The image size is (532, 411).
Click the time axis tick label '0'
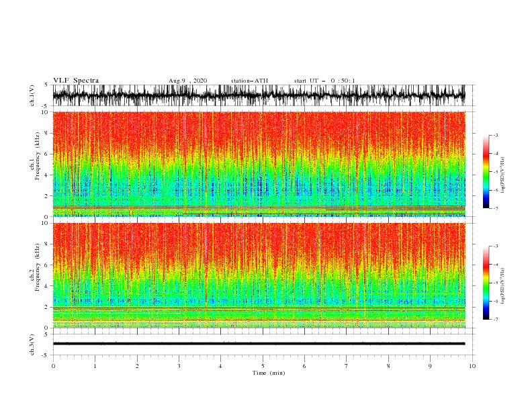click(x=53, y=366)
